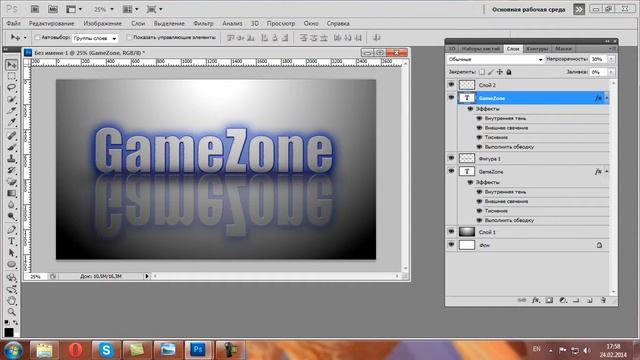Open the Обычные blend mode dropdown
Image resolution: width=640 pixels, height=360 pixels.
point(496,59)
